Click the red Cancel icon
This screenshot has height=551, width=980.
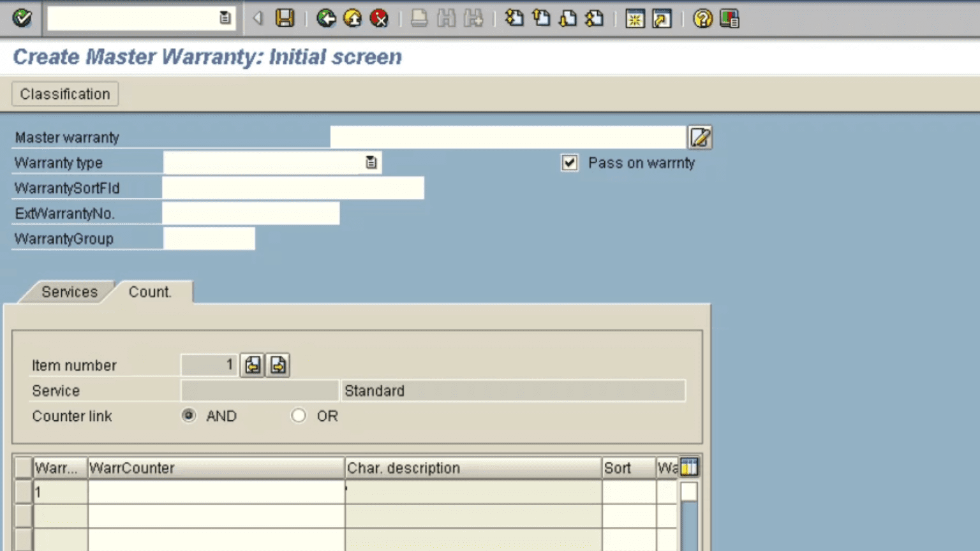click(379, 18)
